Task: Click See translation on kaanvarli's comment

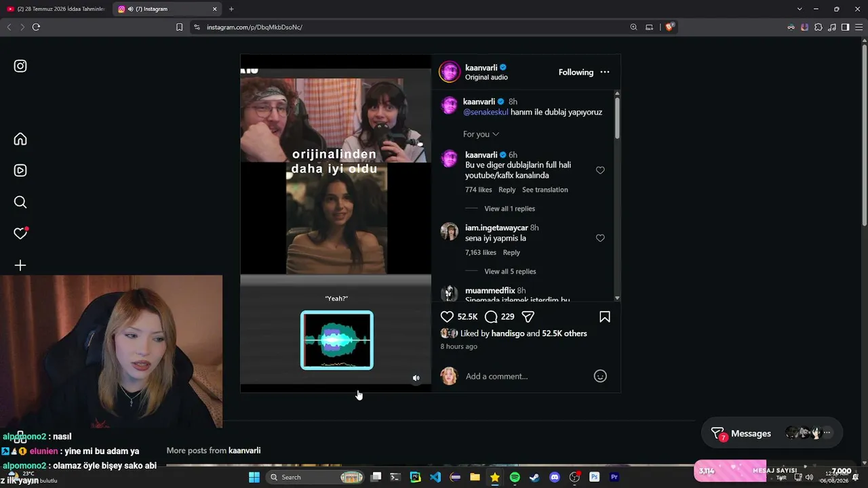Action: [x=545, y=190]
